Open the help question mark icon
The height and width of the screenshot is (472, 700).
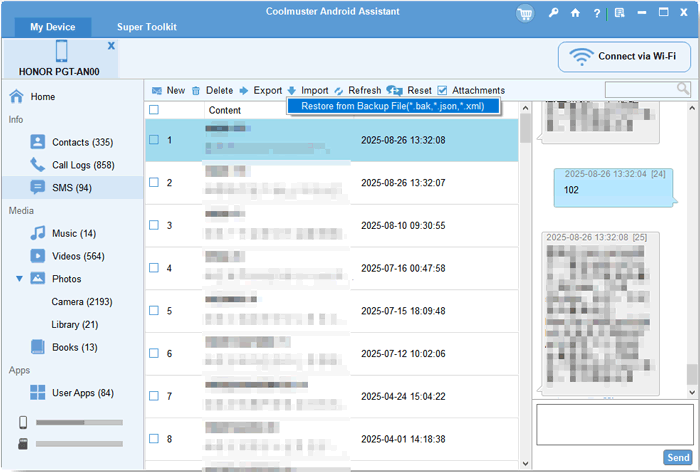click(597, 13)
